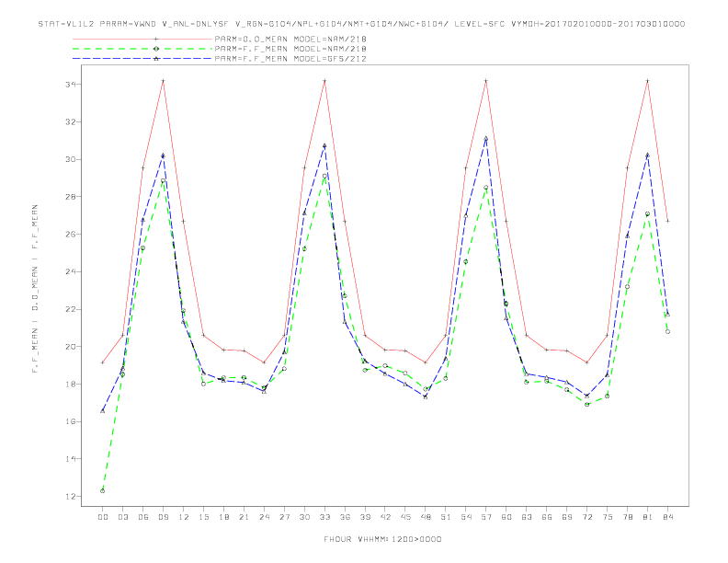Click the red line peak marker at hour 09
The image size is (728, 563).
pyautogui.click(x=163, y=81)
